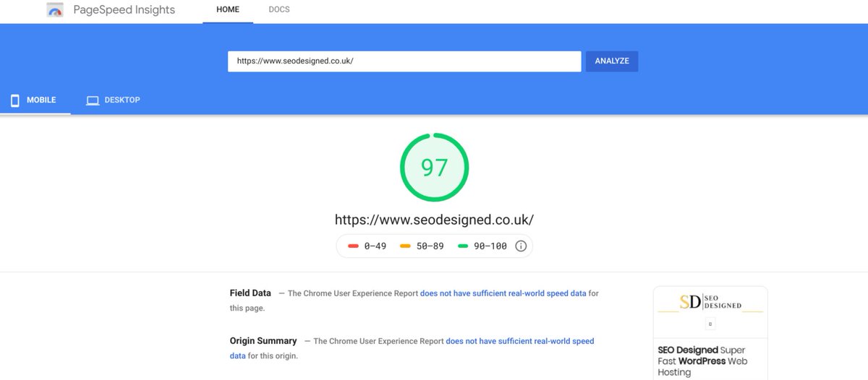Click the 97 performance score gauge

pos(435,168)
